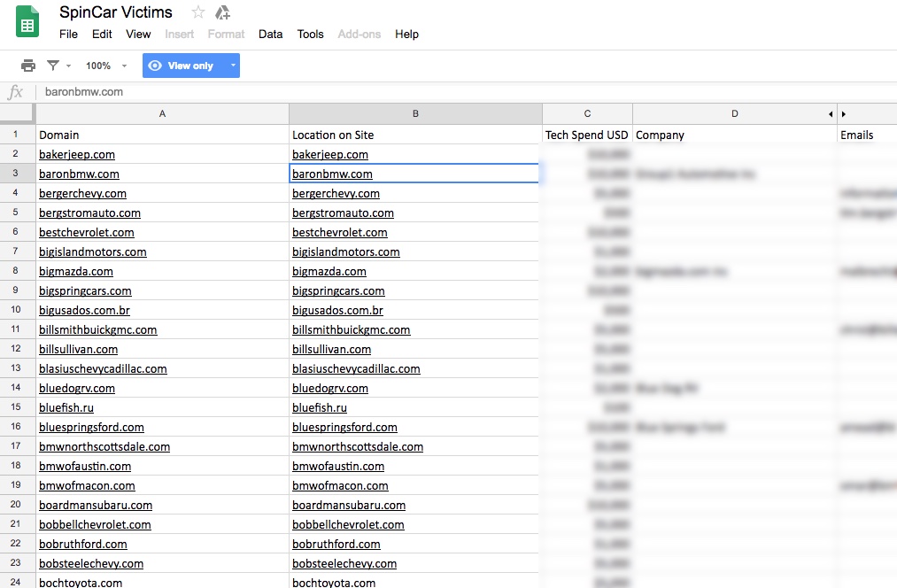The height and width of the screenshot is (588, 897).
Task: Star the SpinCar Victims document
Action: pyautogui.click(x=198, y=12)
